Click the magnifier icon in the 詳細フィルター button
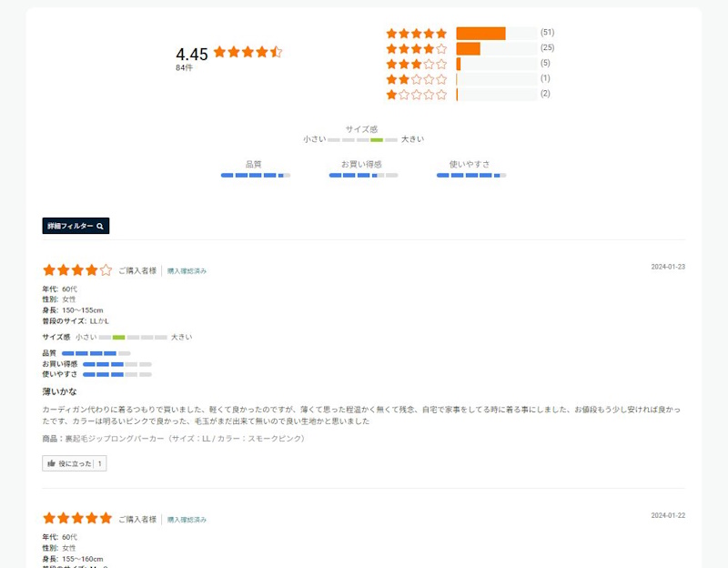The height and width of the screenshot is (568, 728). coord(98,226)
